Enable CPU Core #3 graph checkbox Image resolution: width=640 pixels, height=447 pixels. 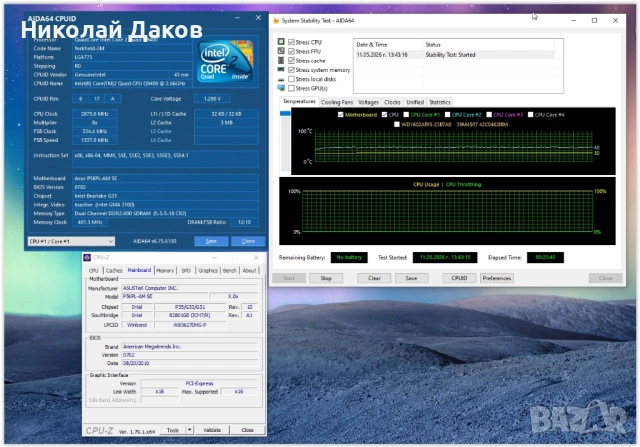pyautogui.click(x=489, y=115)
